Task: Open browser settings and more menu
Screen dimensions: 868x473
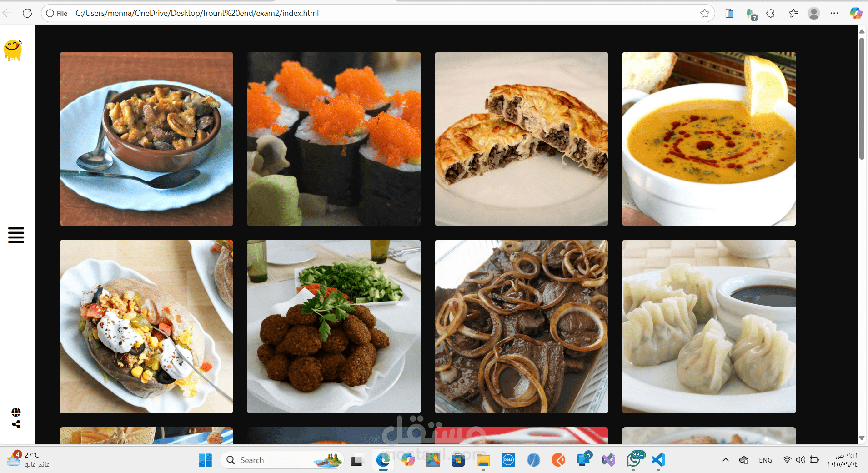Action: (x=834, y=13)
